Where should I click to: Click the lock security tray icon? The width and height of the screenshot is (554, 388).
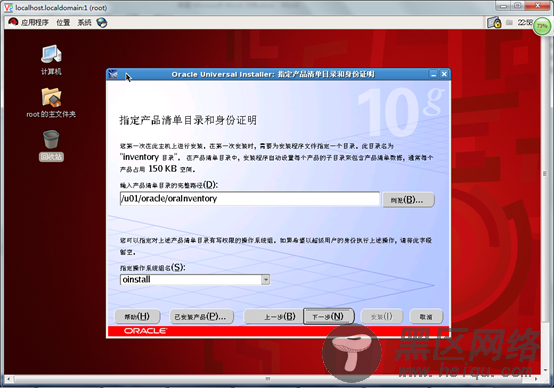tap(494, 23)
